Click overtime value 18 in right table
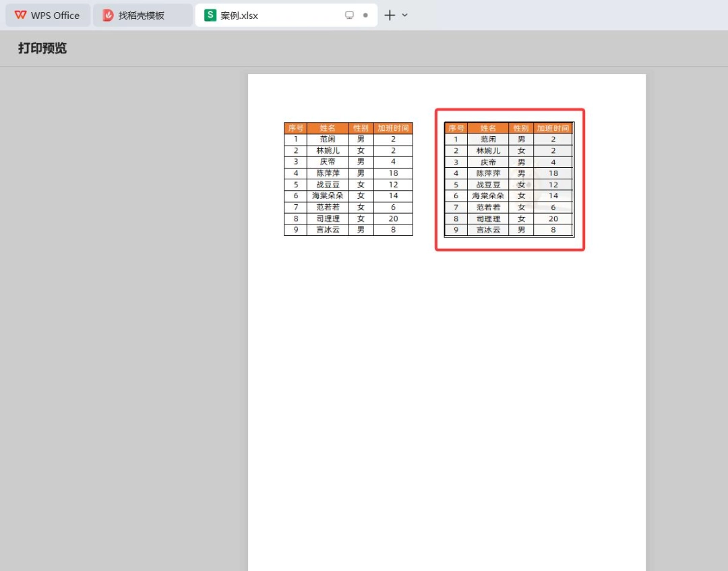This screenshot has width=728, height=571. point(553,173)
